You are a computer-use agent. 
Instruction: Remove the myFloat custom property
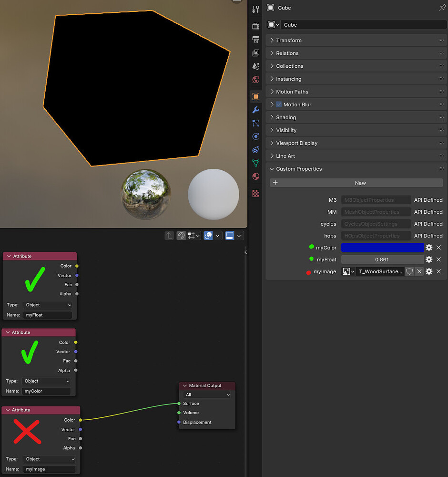click(438, 259)
